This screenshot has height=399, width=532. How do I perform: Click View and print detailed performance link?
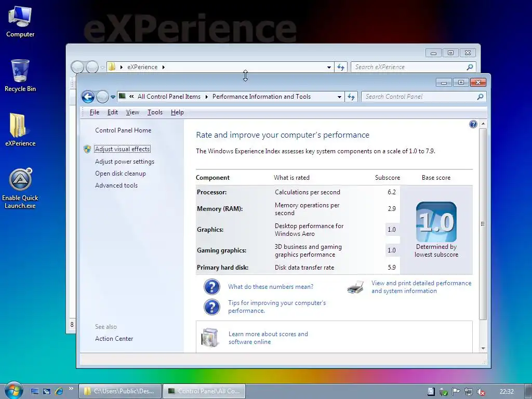421,287
